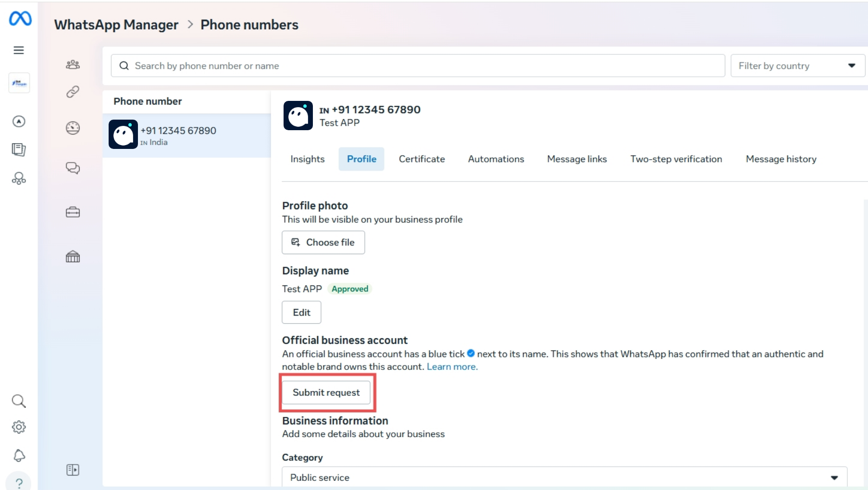Select the business account logo thumbnail

(x=19, y=83)
